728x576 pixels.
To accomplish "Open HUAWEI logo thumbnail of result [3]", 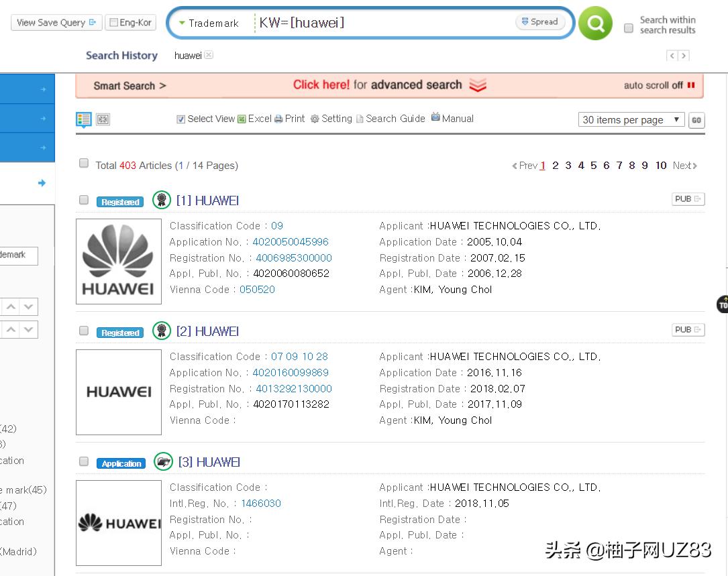I will (119, 523).
